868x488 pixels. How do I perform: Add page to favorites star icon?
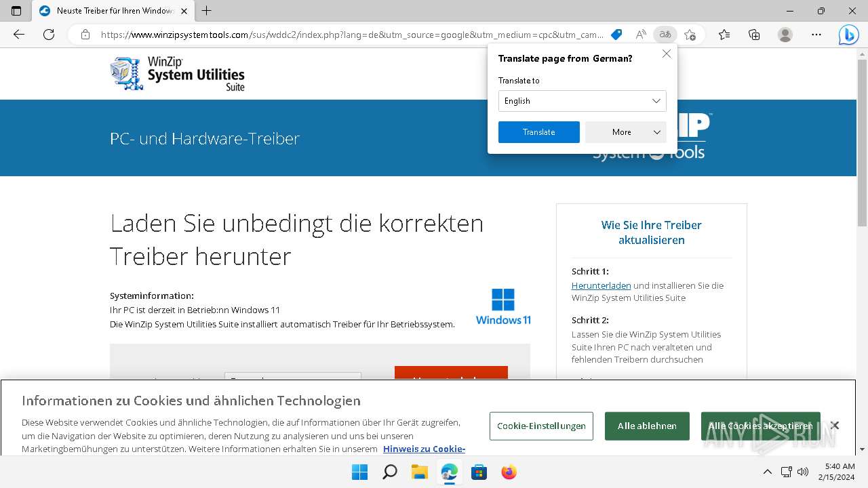point(690,35)
